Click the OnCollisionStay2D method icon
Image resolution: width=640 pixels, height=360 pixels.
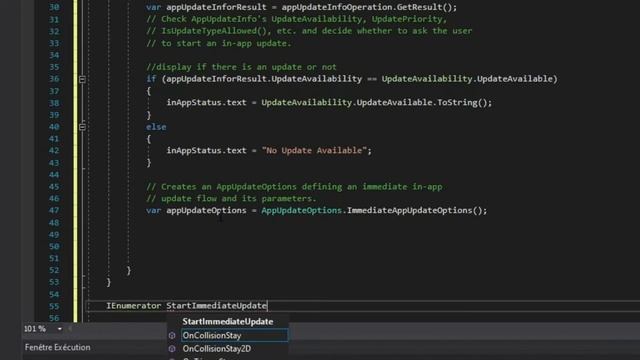point(172,349)
